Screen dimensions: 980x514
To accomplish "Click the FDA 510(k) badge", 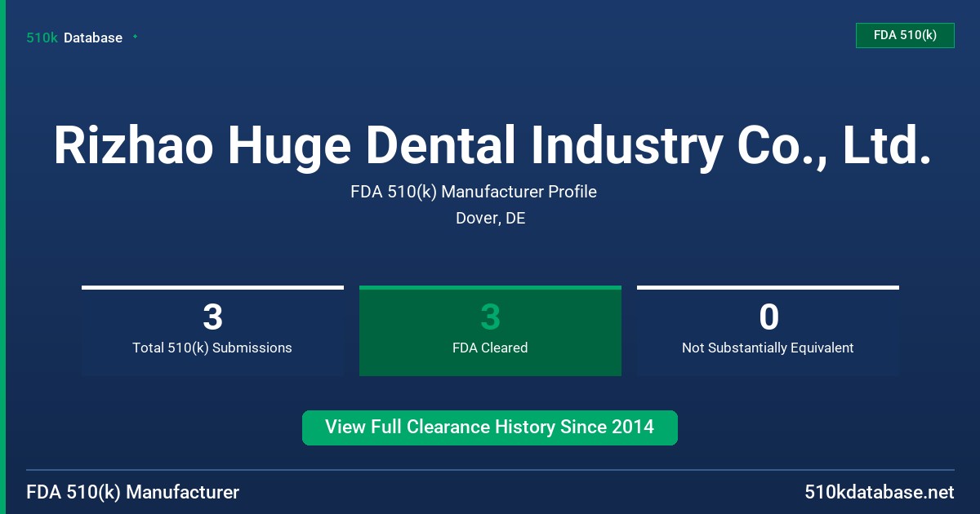I will tap(905, 35).
